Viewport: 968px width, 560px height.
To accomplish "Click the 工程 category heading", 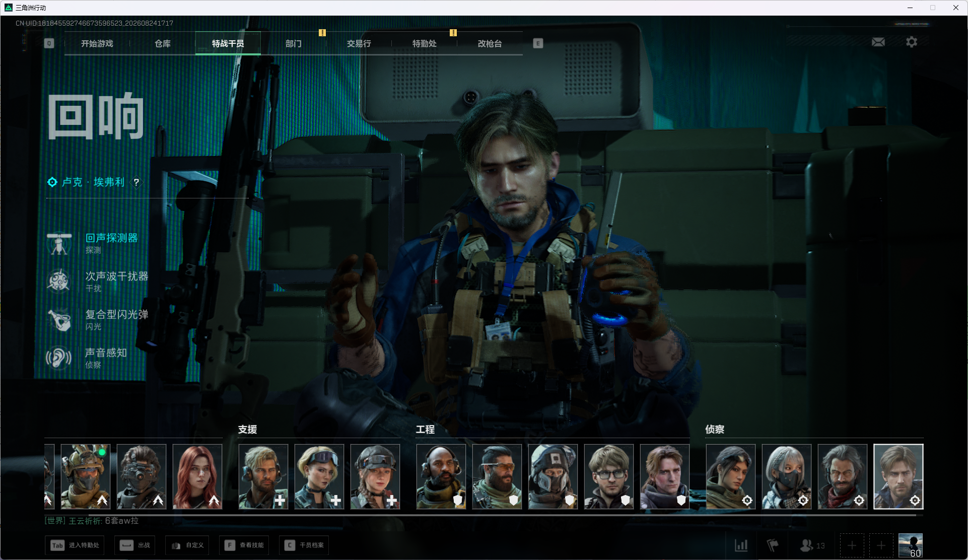I will (x=425, y=430).
